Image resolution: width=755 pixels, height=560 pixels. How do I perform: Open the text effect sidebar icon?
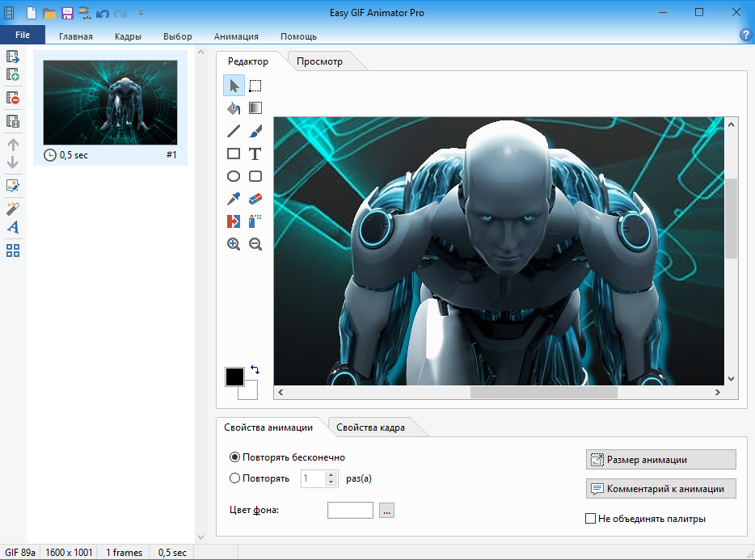[x=13, y=227]
